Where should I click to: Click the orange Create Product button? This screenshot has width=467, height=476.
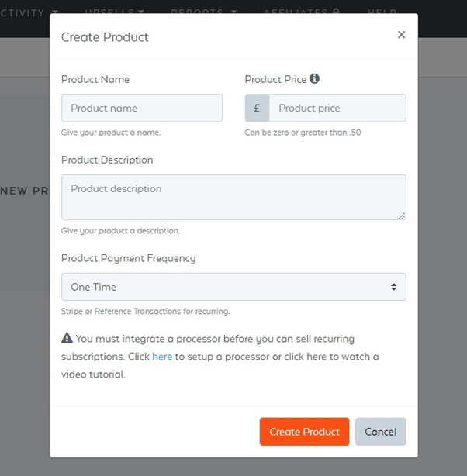pos(304,432)
